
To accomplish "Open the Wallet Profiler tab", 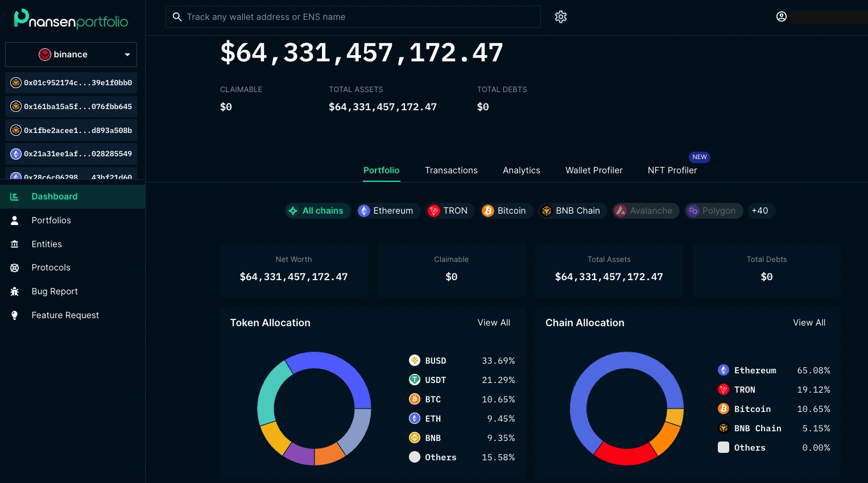I will (594, 170).
